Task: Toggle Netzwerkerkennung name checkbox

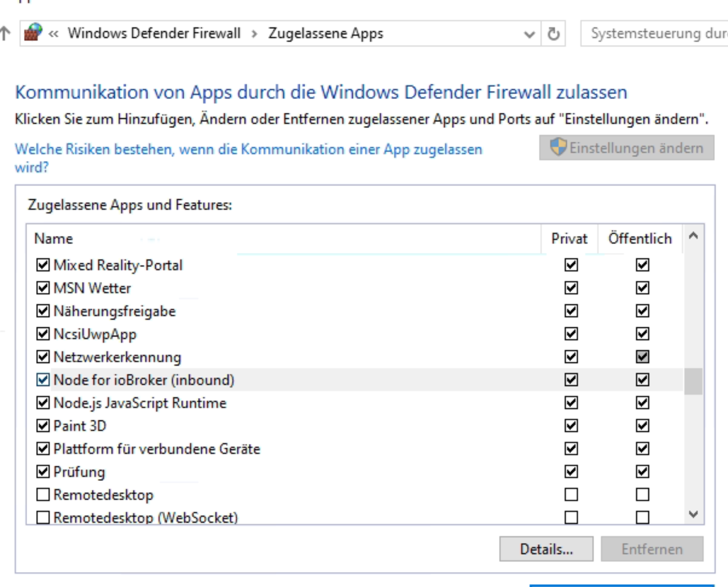Action: point(43,357)
